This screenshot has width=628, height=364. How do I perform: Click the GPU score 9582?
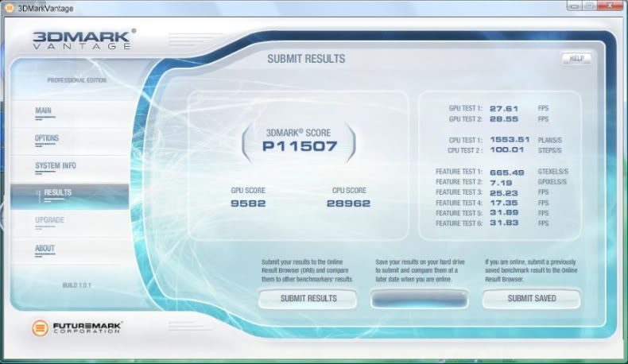pyautogui.click(x=248, y=203)
